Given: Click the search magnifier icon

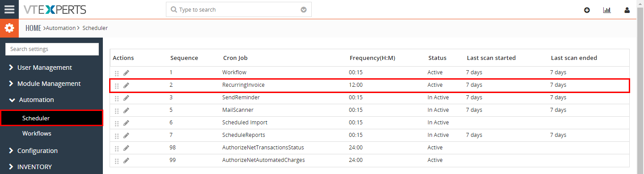Looking at the screenshot, I should coord(174,9).
